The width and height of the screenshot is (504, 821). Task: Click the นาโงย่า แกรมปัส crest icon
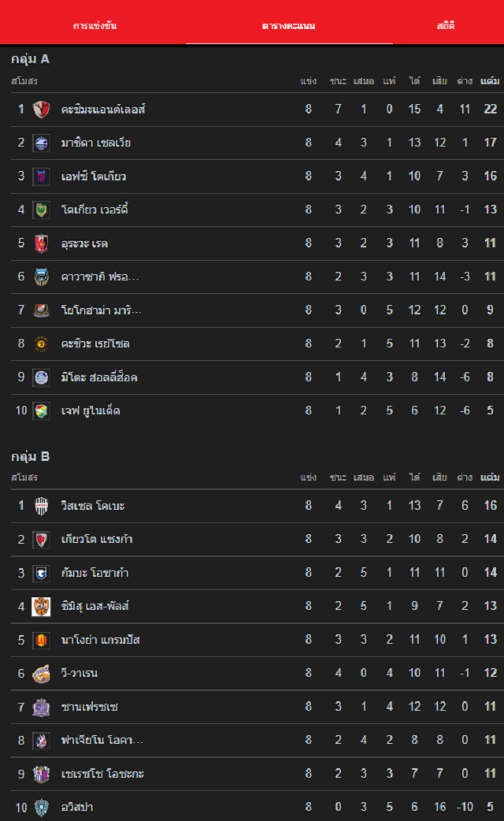click(42, 640)
